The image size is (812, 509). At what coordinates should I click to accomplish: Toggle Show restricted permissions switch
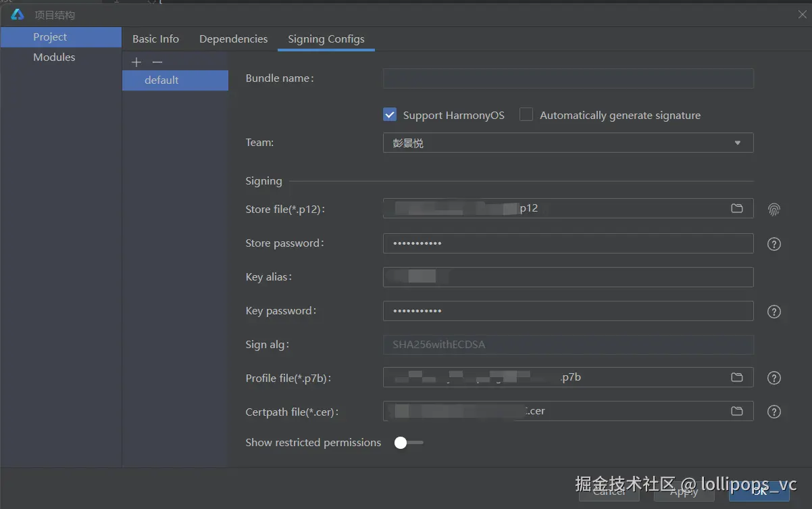[x=409, y=443]
